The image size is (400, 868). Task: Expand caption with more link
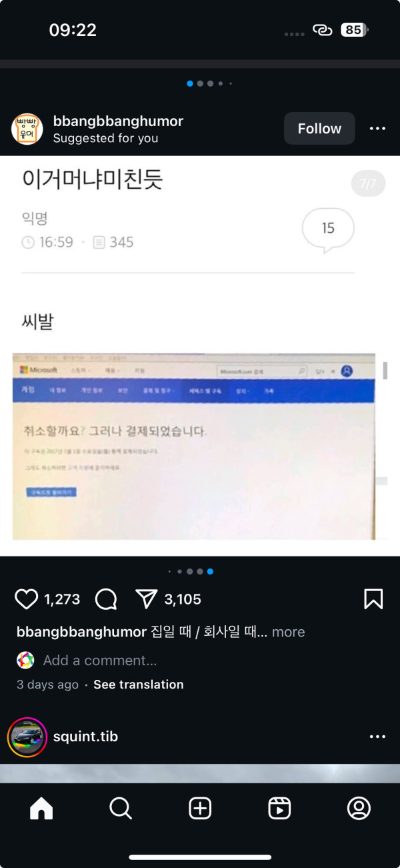tap(288, 632)
